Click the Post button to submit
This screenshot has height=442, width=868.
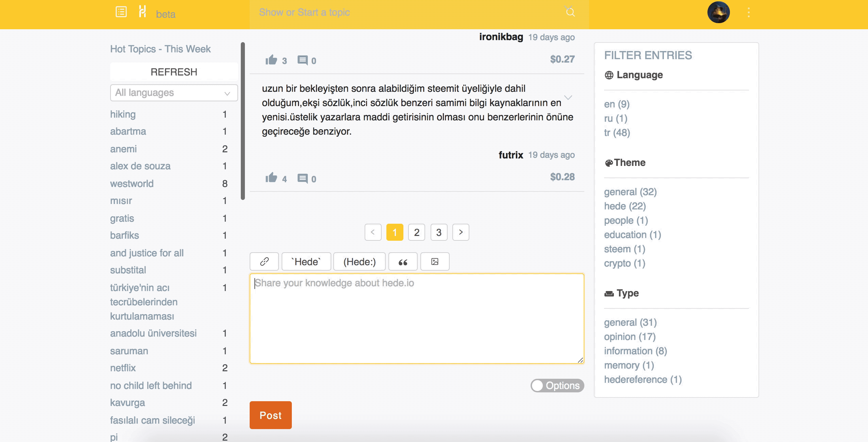pos(270,415)
